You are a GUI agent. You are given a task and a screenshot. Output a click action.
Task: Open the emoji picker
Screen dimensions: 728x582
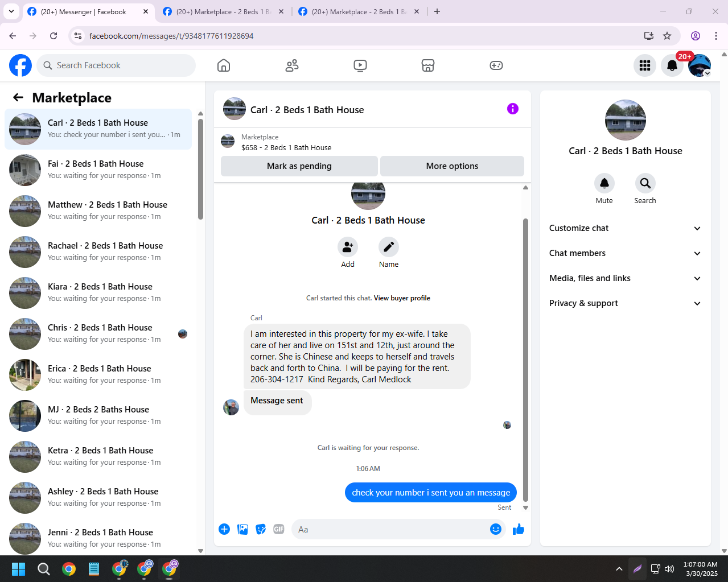[496, 529]
